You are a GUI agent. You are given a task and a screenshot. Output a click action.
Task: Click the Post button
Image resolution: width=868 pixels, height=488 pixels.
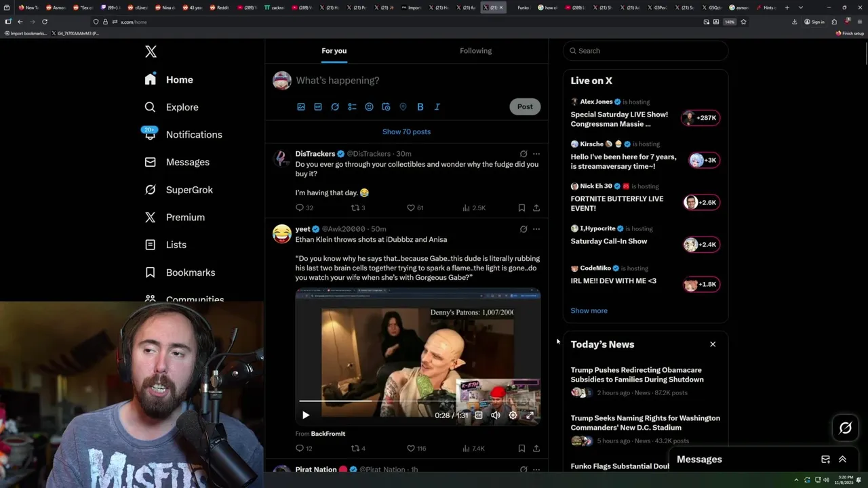coord(525,106)
